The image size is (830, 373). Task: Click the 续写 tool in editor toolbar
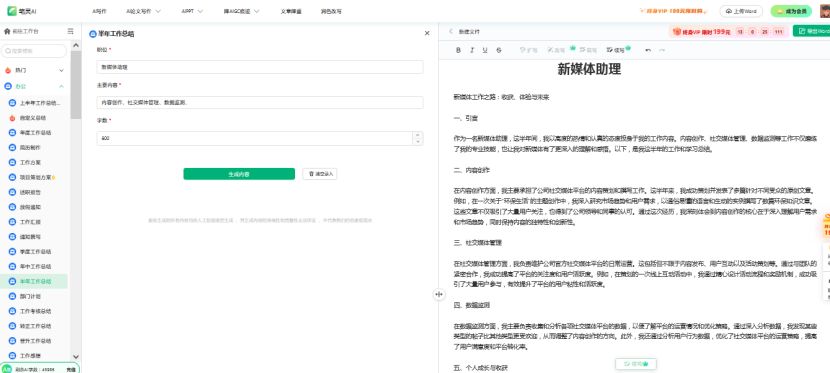tap(616, 50)
